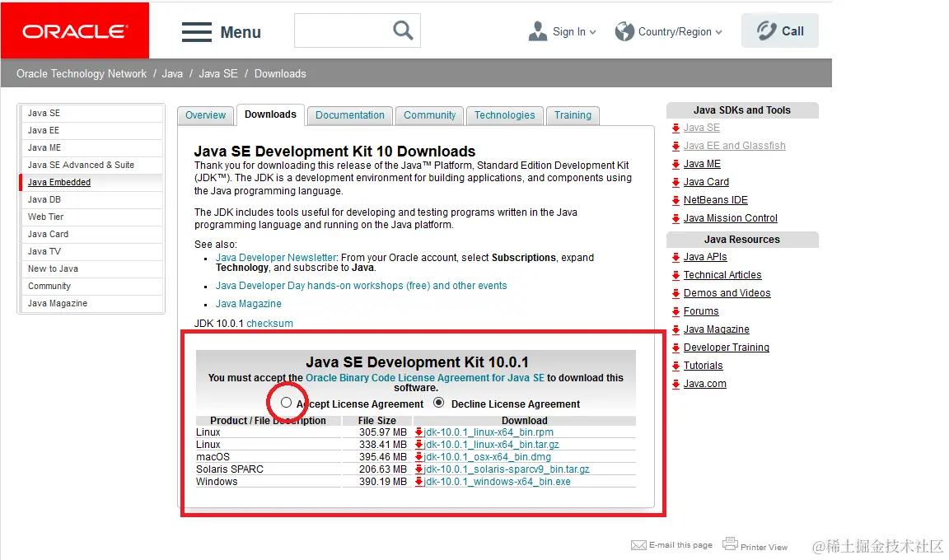Click the Country/Region globe icon
The image size is (949, 560).
(x=624, y=31)
